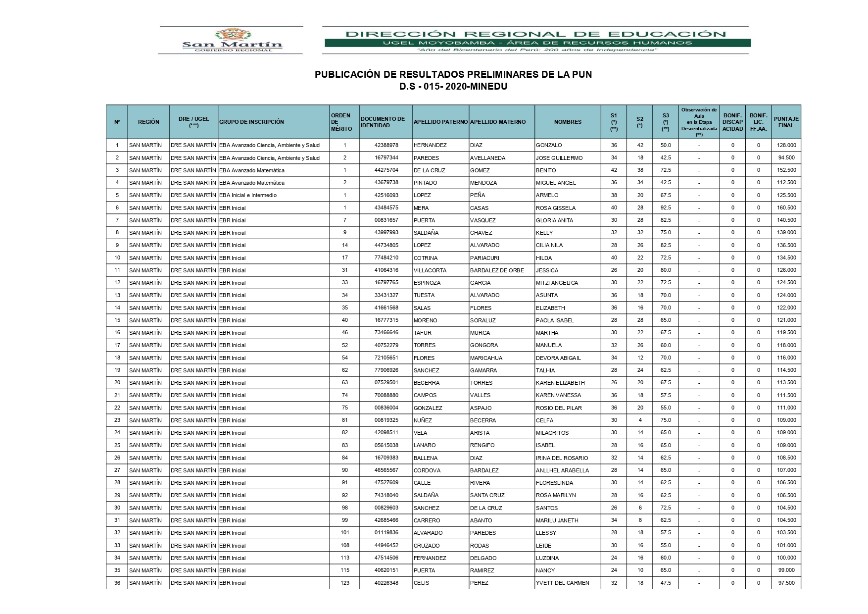The height and width of the screenshot is (614, 868).
Task: Select document number 42388978
Action: 386,145
